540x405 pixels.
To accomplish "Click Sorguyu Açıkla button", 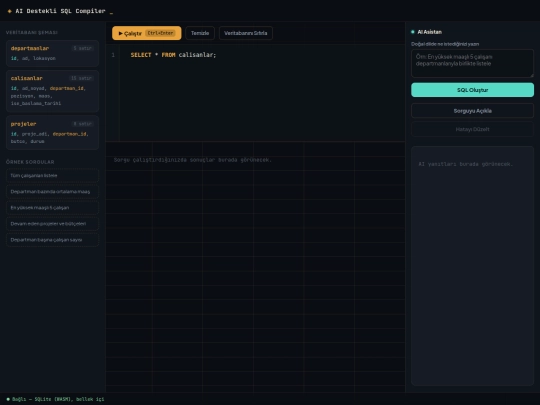I will tap(472, 111).
